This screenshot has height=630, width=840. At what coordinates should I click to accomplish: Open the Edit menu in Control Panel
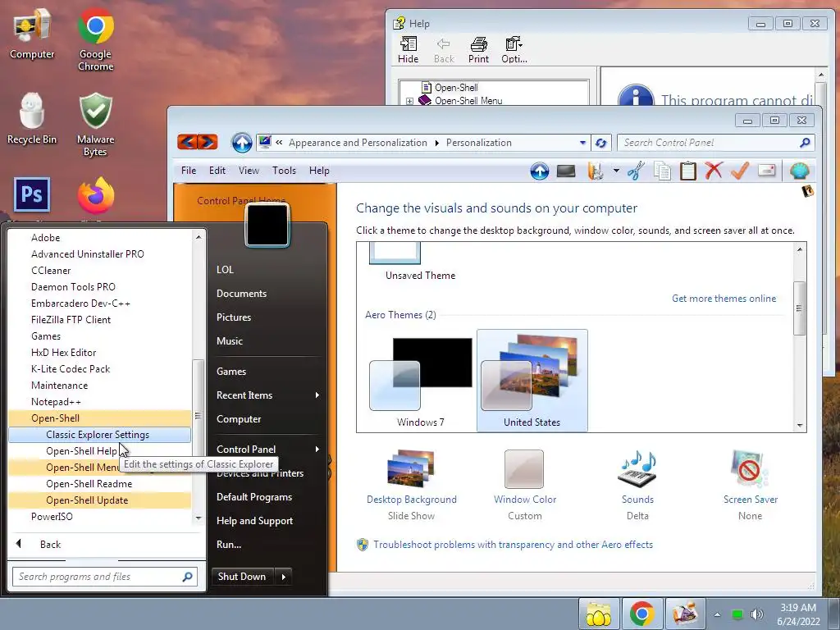(x=217, y=171)
